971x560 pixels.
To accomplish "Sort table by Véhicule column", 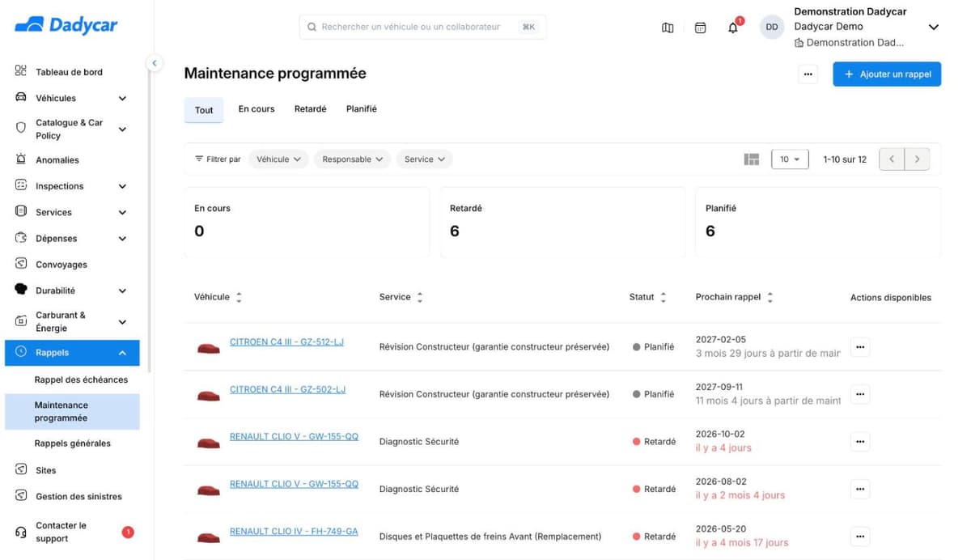I will 239,298.
